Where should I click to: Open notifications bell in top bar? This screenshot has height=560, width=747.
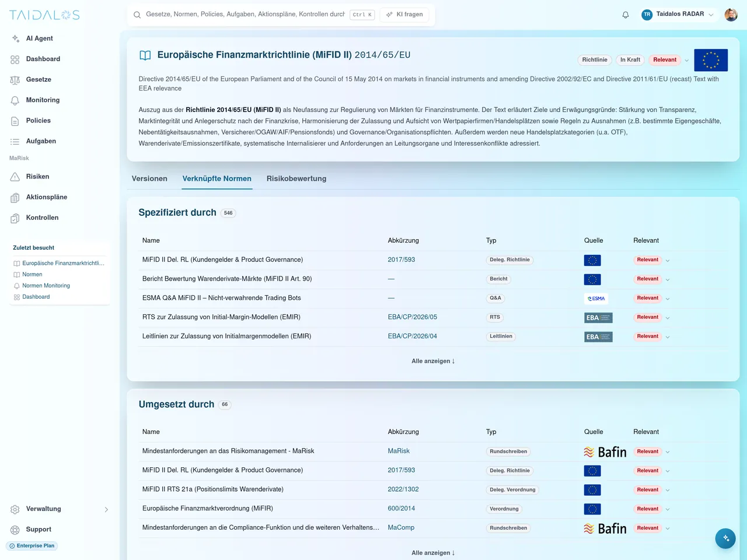[x=626, y=15]
